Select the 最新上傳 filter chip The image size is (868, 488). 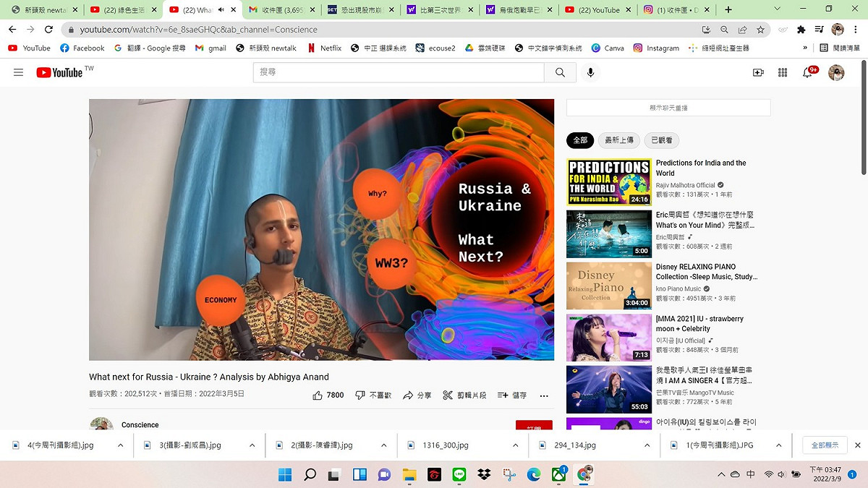[x=619, y=140]
